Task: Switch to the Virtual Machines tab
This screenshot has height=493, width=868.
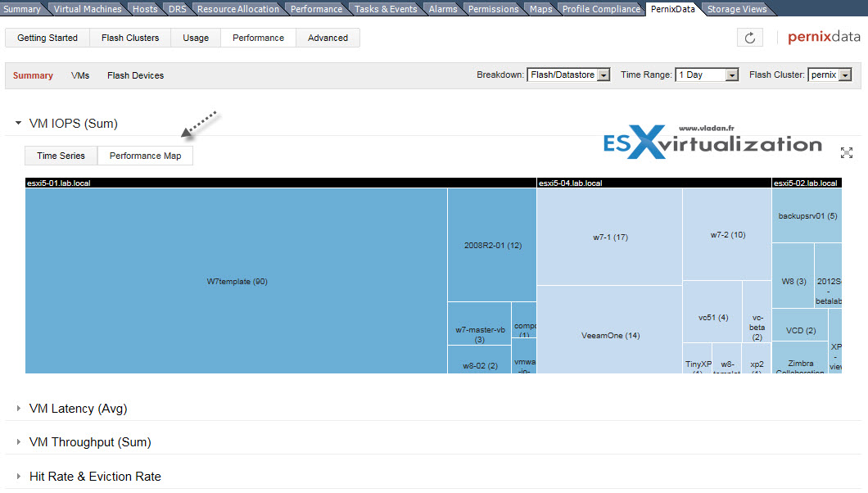Action: click(88, 9)
